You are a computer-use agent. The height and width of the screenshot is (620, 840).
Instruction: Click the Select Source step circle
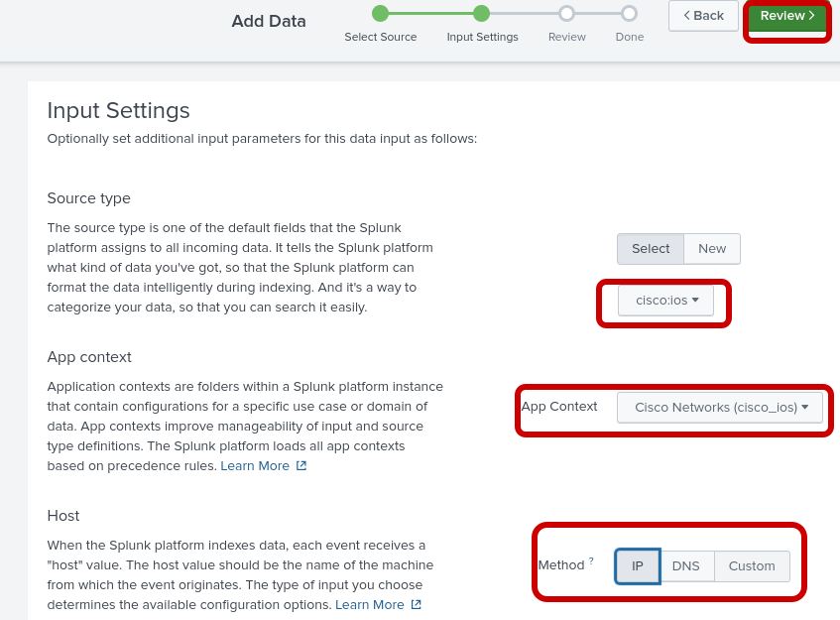click(380, 14)
